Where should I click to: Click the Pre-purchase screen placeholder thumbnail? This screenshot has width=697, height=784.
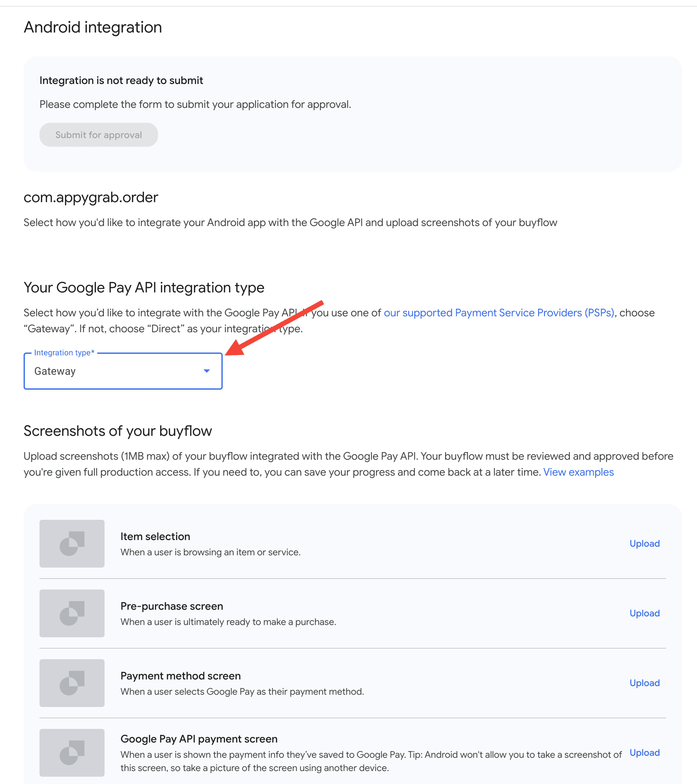(x=72, y=613)
